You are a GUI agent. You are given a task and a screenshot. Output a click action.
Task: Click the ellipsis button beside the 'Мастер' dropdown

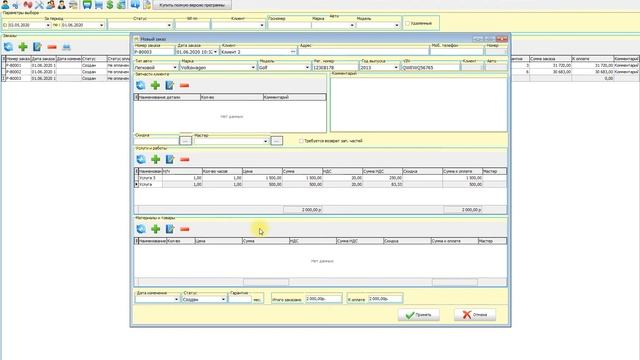coord(276,140)
